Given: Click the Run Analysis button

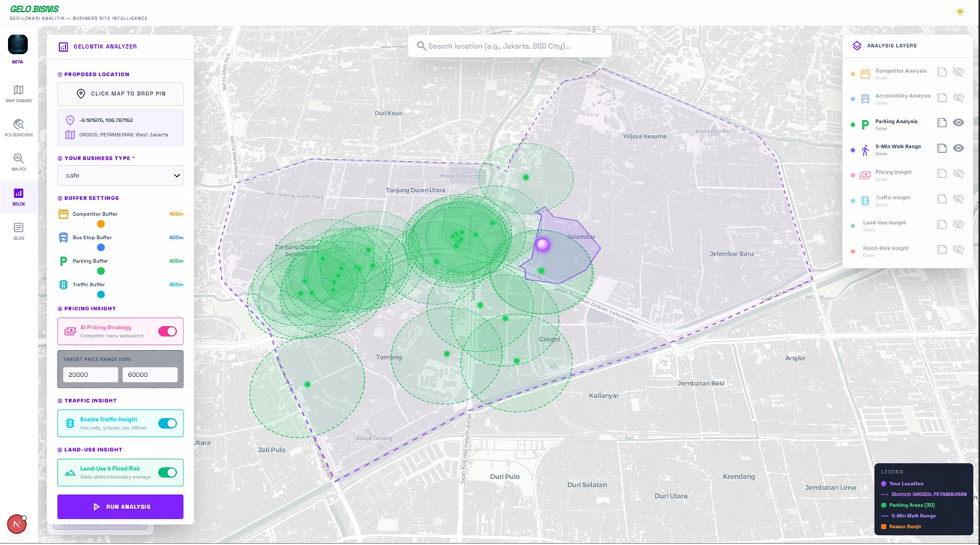Looking at the screenshot, I should (120, 507).
